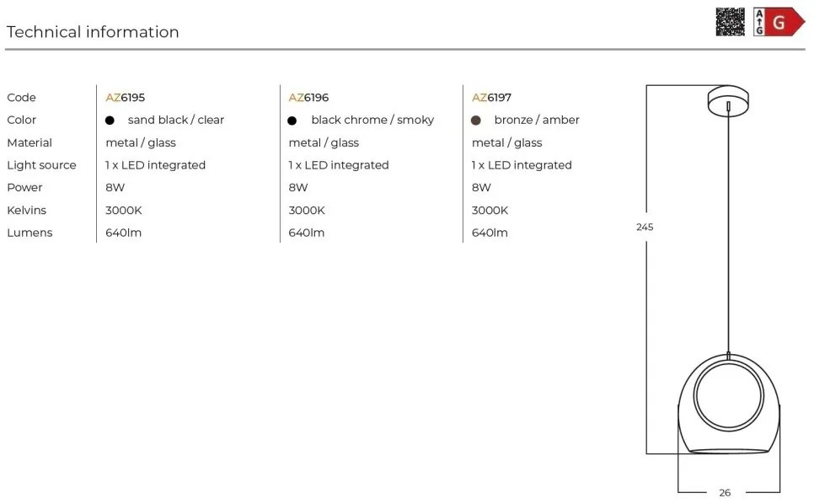Click the Technical information heading
This screenshot has height=504, width=814.
93,32
